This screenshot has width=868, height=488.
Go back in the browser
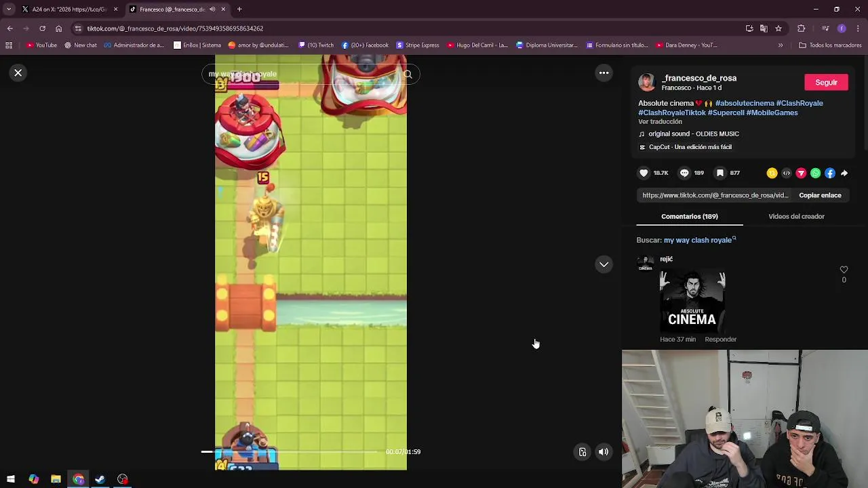pos(10,28)
